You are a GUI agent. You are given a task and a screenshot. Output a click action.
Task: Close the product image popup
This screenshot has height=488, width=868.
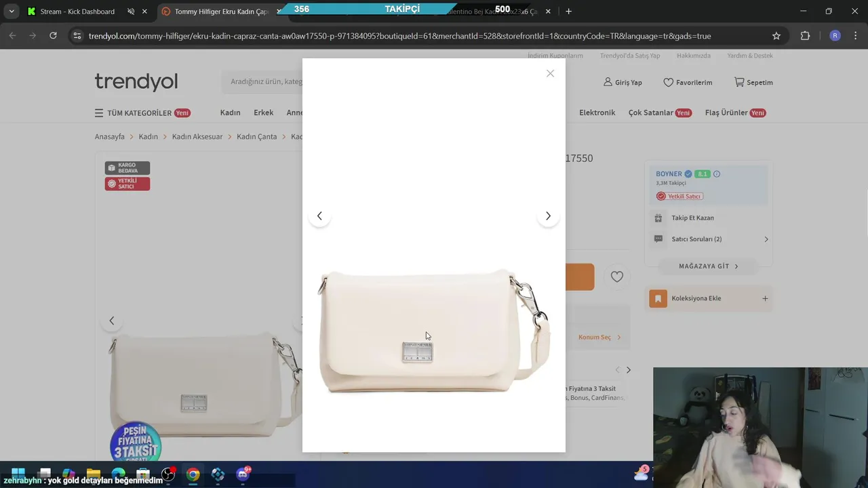[550, 73]
